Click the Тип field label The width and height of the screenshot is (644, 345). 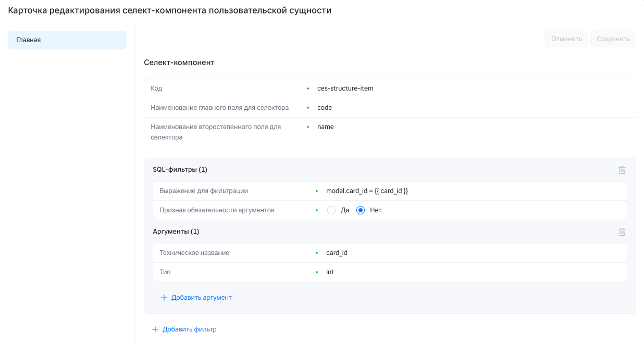(165, 272)
